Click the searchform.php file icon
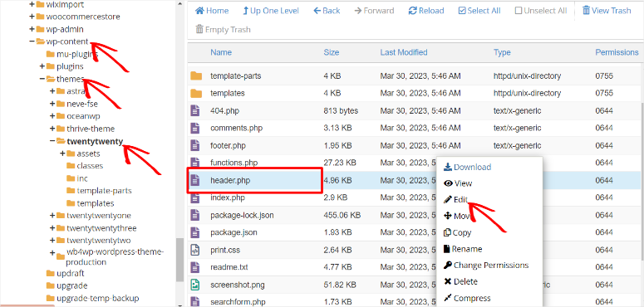The image size is (644, 307). [195, 302]
